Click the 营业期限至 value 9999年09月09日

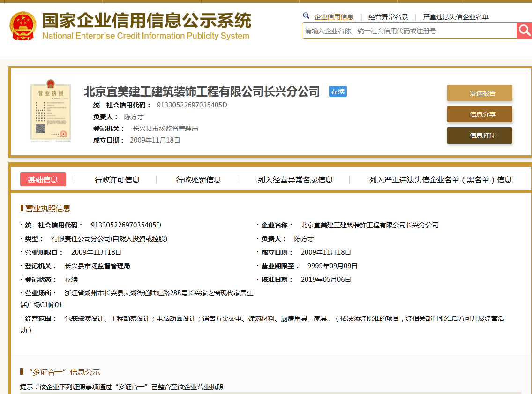click(332, 266)
